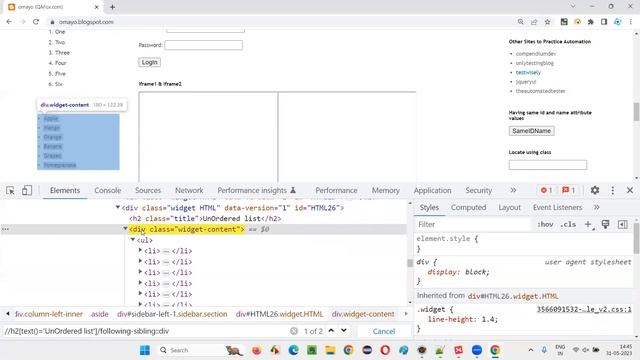Show more DevTools tabs chevron
640x360 pixels.
[x=513, y=190]
